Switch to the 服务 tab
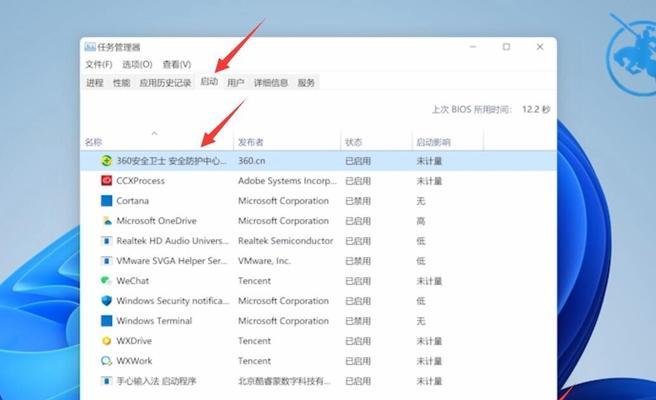The image size is (656, 400). click(x=306, y=82)
